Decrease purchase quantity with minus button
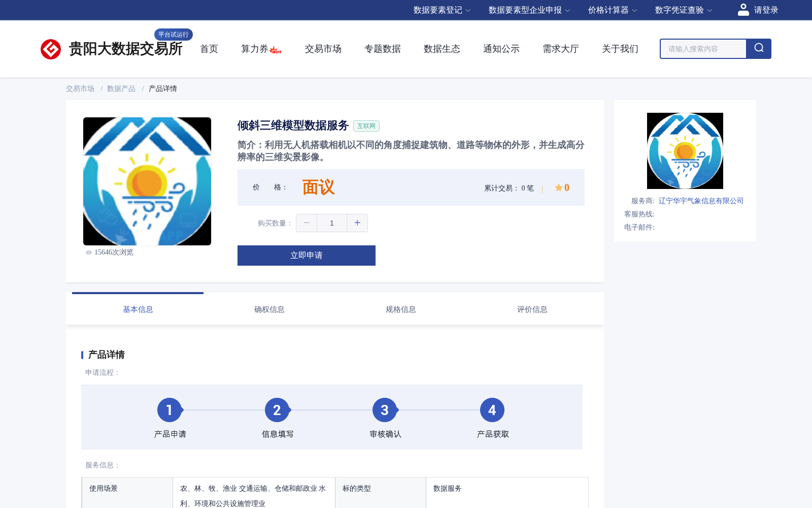Screen dimensions: 812x508 307,223
